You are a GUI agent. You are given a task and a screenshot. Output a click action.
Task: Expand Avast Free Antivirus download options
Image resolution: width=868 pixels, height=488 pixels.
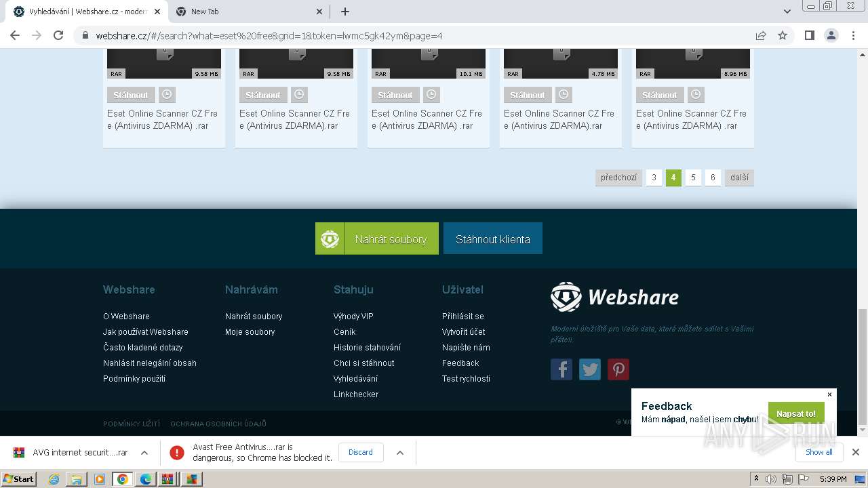(x=400, y=453)
